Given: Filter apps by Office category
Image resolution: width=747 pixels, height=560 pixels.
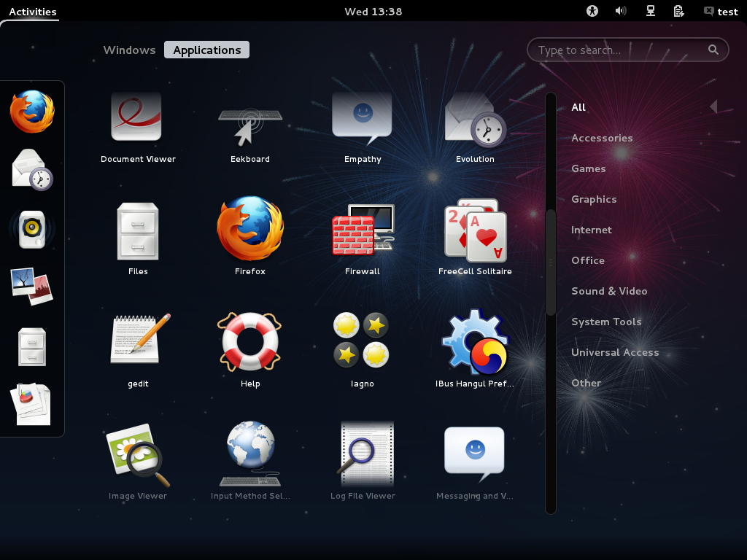Looking at the screenshot, I should (x=588, y=260).
